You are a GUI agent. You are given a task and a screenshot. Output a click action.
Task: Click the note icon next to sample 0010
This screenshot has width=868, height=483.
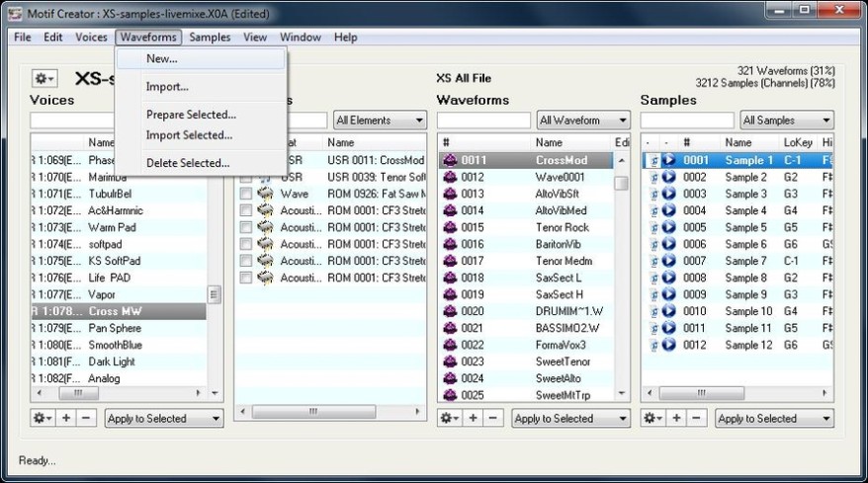[653, 311]
